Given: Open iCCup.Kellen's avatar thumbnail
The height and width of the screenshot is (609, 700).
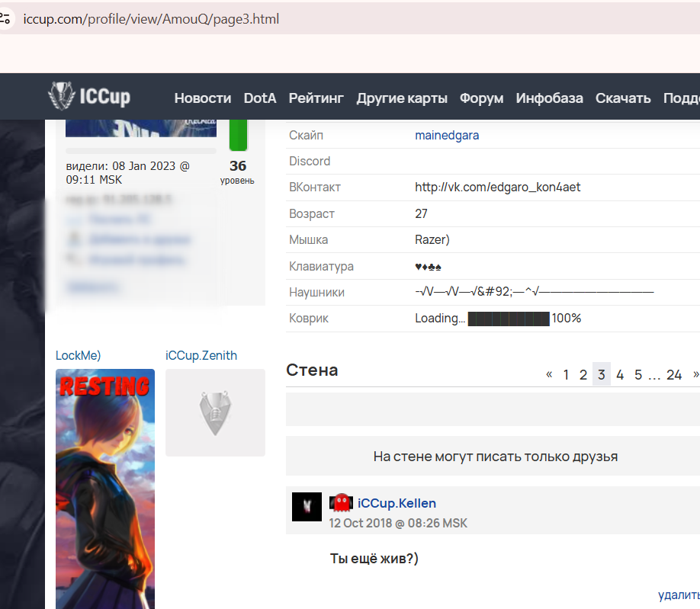Looking at the screenshot, I should click(x=307, y=506).
